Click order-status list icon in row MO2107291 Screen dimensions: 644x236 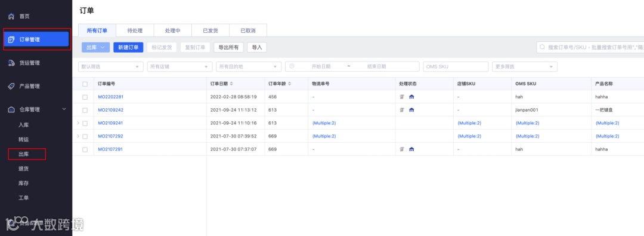[402, 149]
